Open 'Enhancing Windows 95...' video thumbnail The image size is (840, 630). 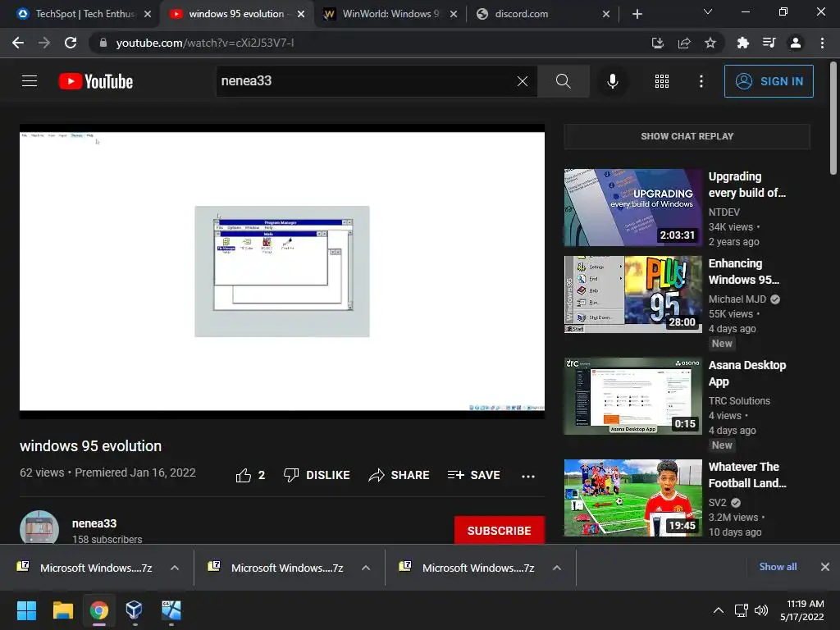(632, 294)
